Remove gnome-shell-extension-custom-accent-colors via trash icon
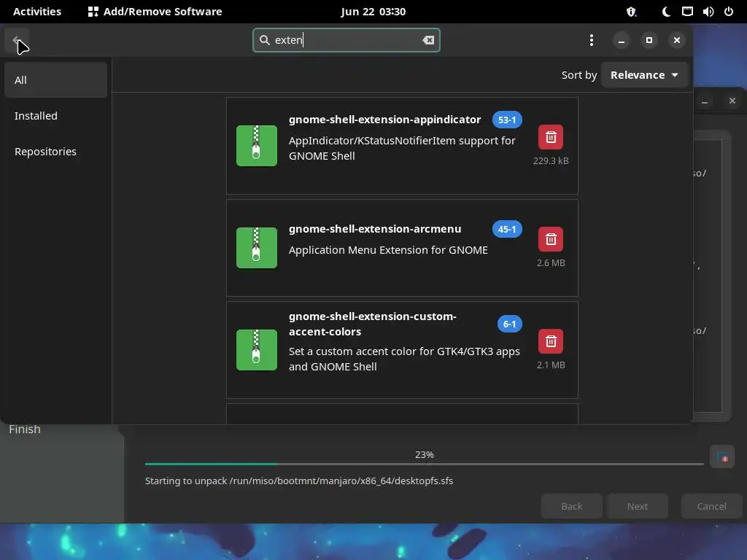This screenshot has width=747, height=560. coord(551,341)
